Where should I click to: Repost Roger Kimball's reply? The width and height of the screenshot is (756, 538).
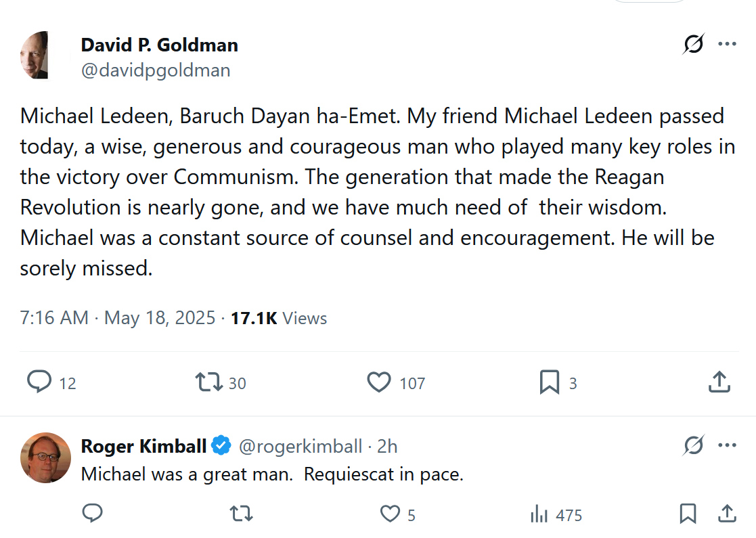[242, 514]
